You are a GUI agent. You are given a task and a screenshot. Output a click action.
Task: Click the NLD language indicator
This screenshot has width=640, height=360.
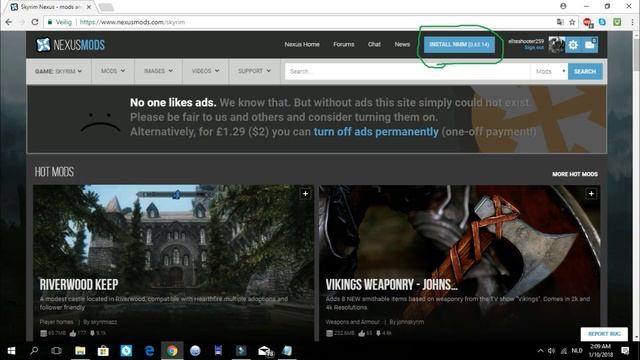pyautogui.click(x=577, y=351)
